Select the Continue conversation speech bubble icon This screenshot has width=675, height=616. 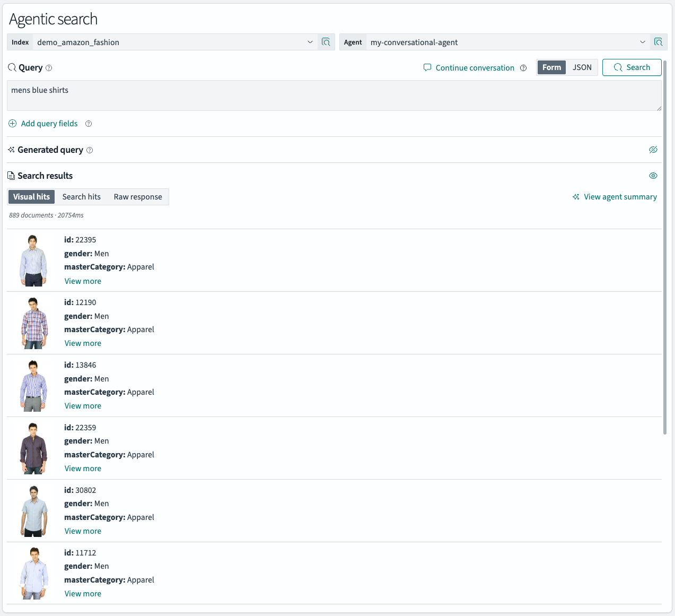[427, 67]
